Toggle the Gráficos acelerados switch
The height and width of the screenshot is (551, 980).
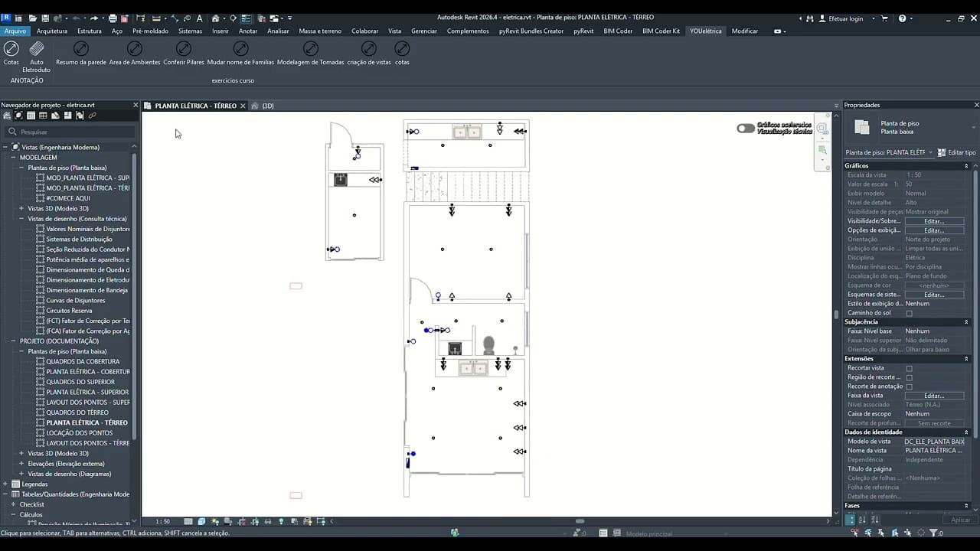tap(745, 128)
